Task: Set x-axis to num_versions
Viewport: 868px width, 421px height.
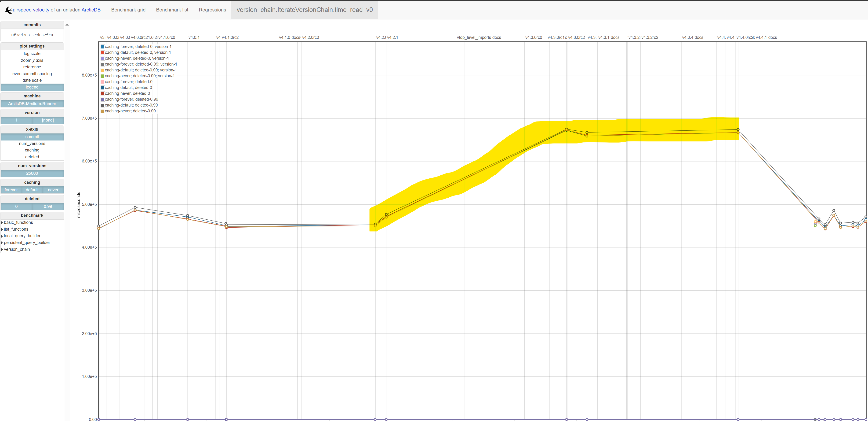Action: click(32, 144)
